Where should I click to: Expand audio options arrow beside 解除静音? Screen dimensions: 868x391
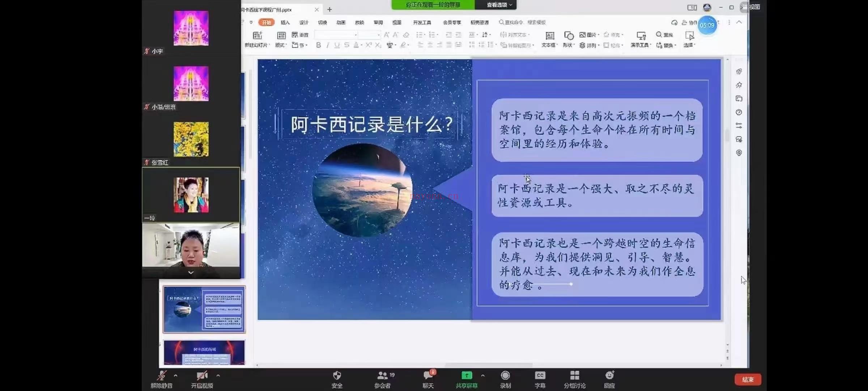pos(176,375)
